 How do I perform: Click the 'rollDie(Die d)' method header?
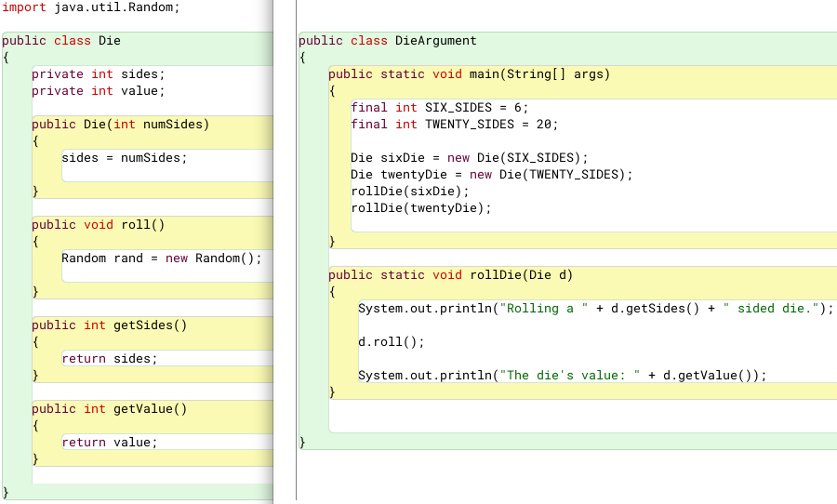[450, 275]
